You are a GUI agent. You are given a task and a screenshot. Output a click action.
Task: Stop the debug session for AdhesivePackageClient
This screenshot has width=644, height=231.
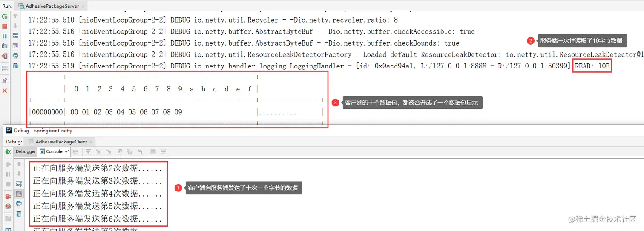click(x=8, y=184)
